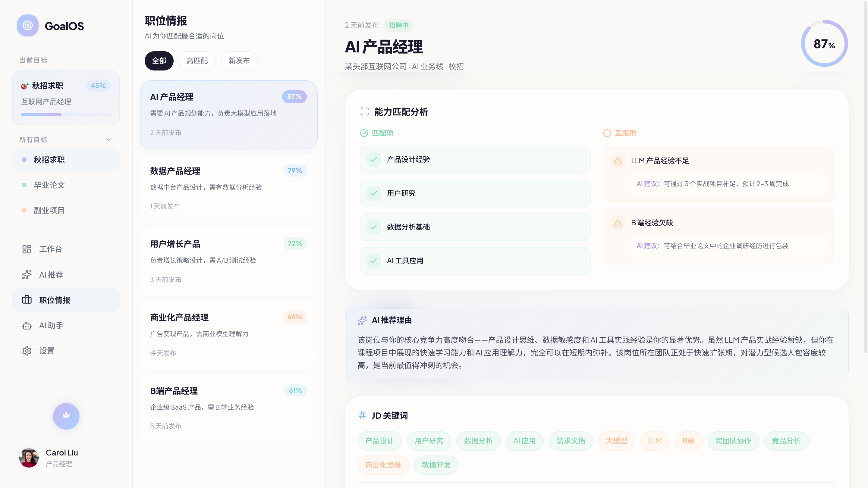The height and width of the screenshot is (488, 868).
Task: Click the 跨团队协作 keyword tag
Action: click(733, 441)
